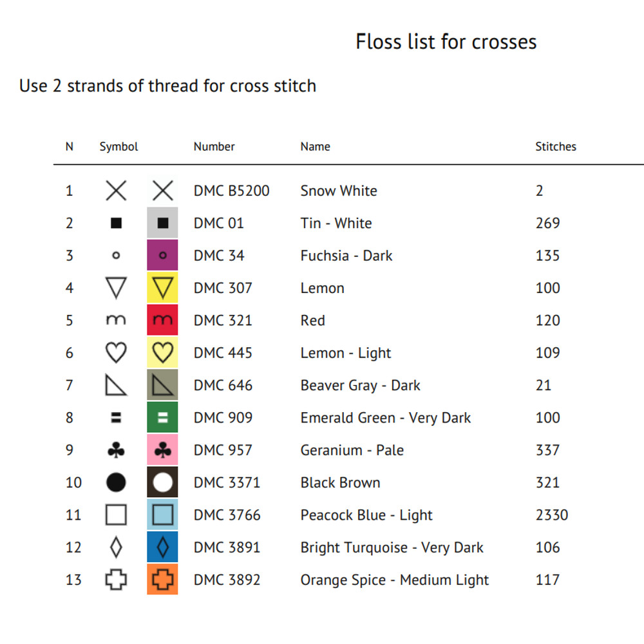
Task: Select the pink DMC 957 color swatch
Action: pos(162,450)
